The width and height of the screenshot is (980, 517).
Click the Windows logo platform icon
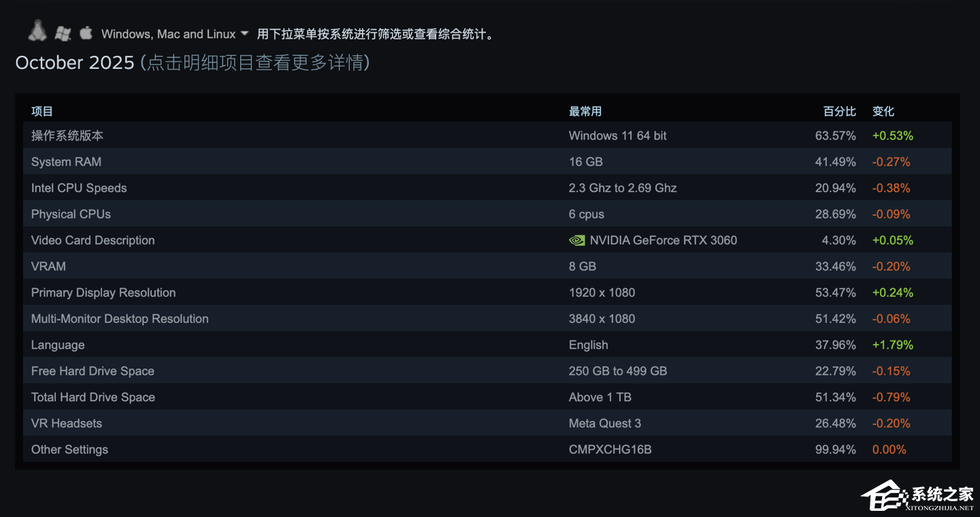tap(63, 32)
